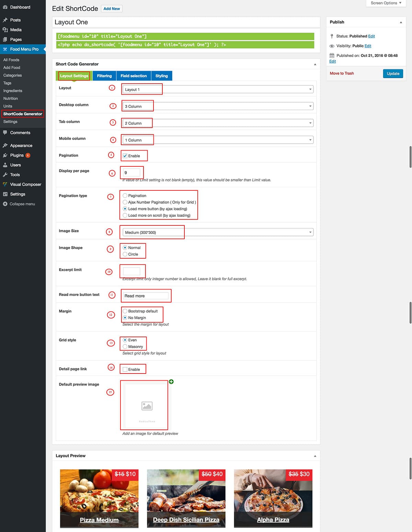This screenshot has height=532, width=412.
Task: Click the Pages icon in sidebar
Action: (5, 39)
